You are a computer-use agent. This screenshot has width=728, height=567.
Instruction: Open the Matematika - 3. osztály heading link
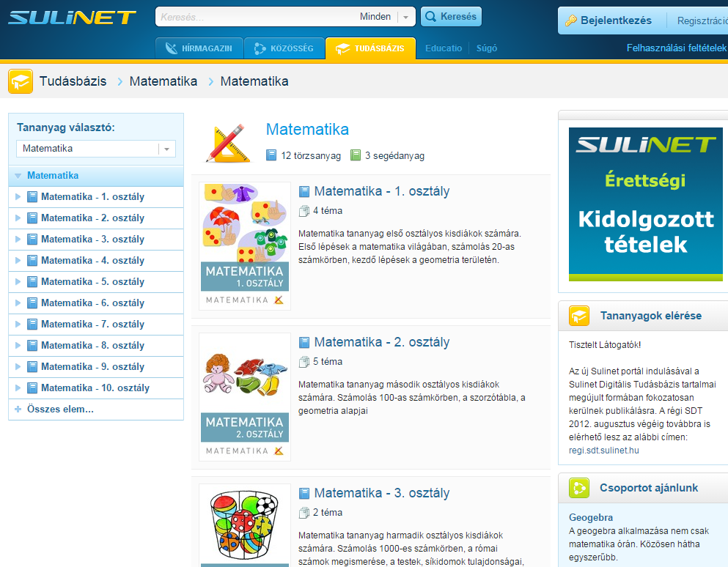click(x=382, y=493)
